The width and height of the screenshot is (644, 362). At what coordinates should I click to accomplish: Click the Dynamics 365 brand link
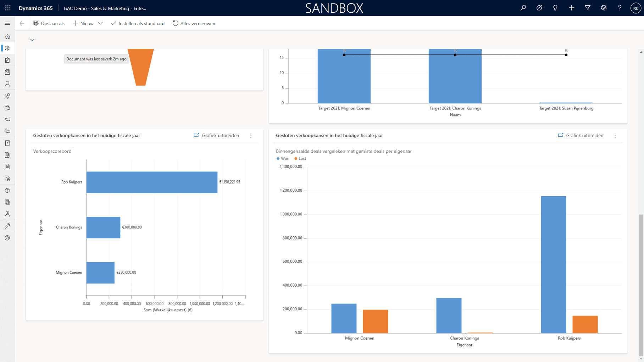(36, 8)
